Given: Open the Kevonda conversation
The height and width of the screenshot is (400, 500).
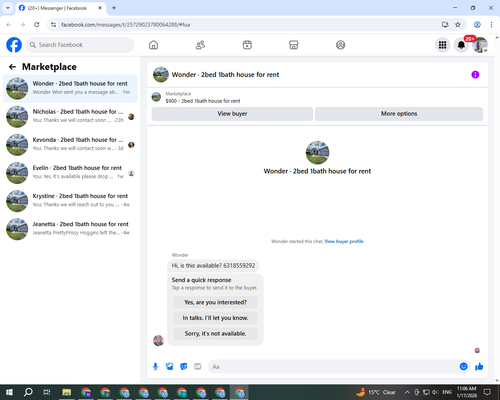Looking at the screenshot, I should tap(70, 145).
